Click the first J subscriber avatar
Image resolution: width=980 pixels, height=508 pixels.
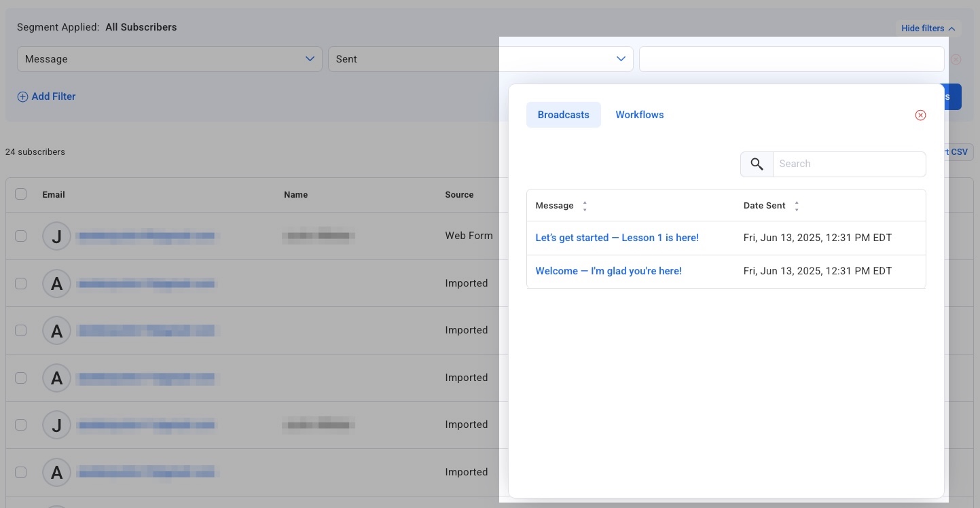pos(57,236)
